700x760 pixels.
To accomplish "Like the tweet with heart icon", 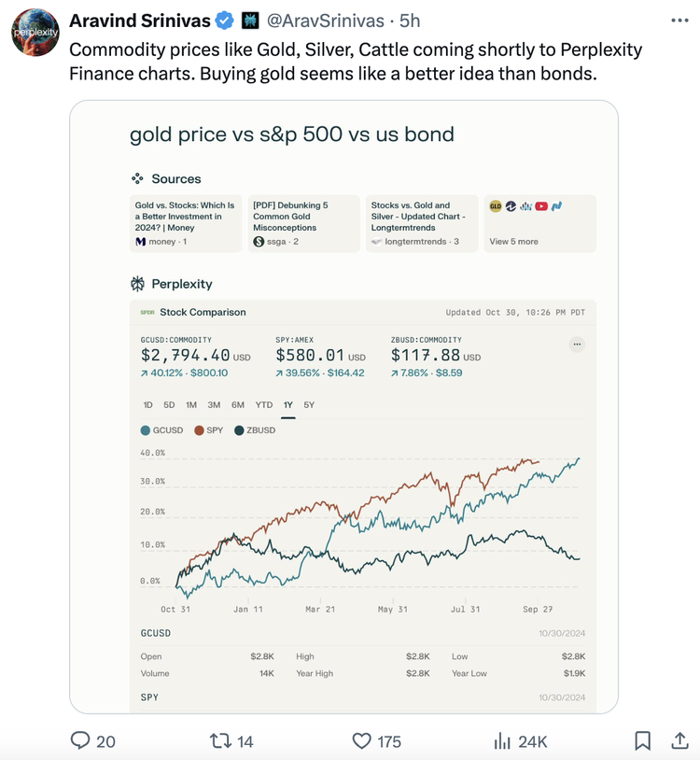I will click(361, 740).
